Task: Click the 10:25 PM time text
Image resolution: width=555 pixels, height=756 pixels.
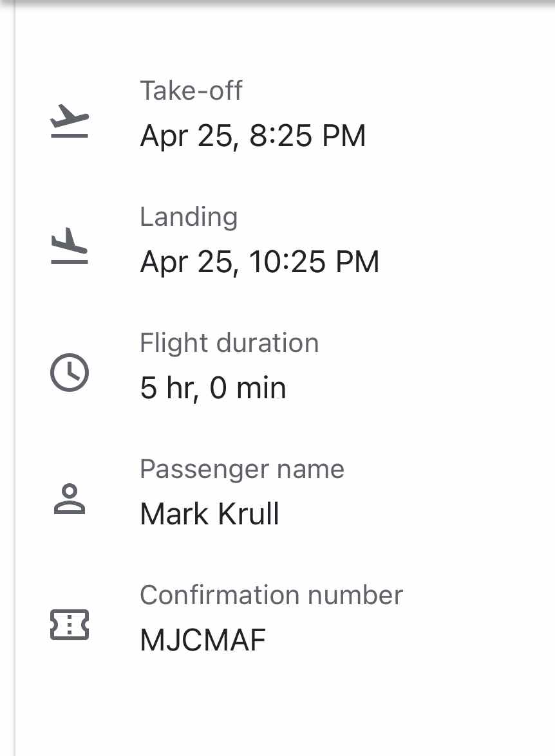Action: pos(314,262)
